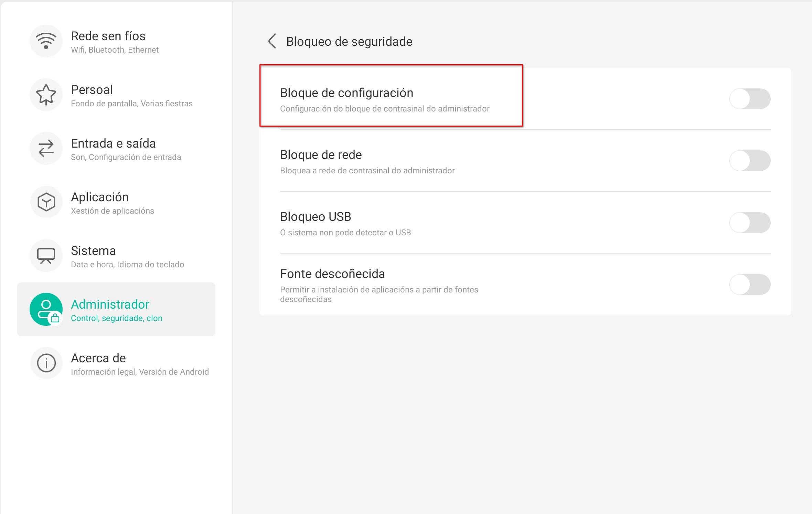The width and height of the screenshot is (812, 514).
Task: Switch to the Sistema settings section
Action: (93, 250)
